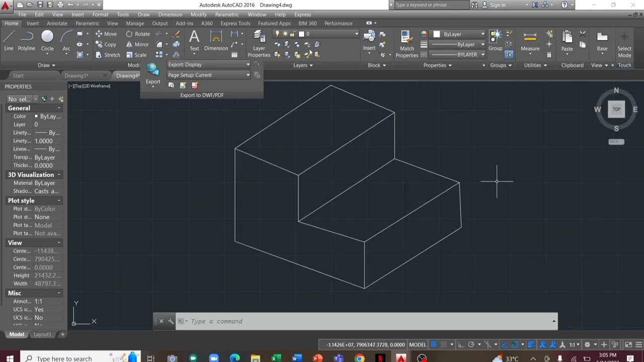Click the TOP face of ViewCube
The image size is (644, 362).
coord(616,109)
